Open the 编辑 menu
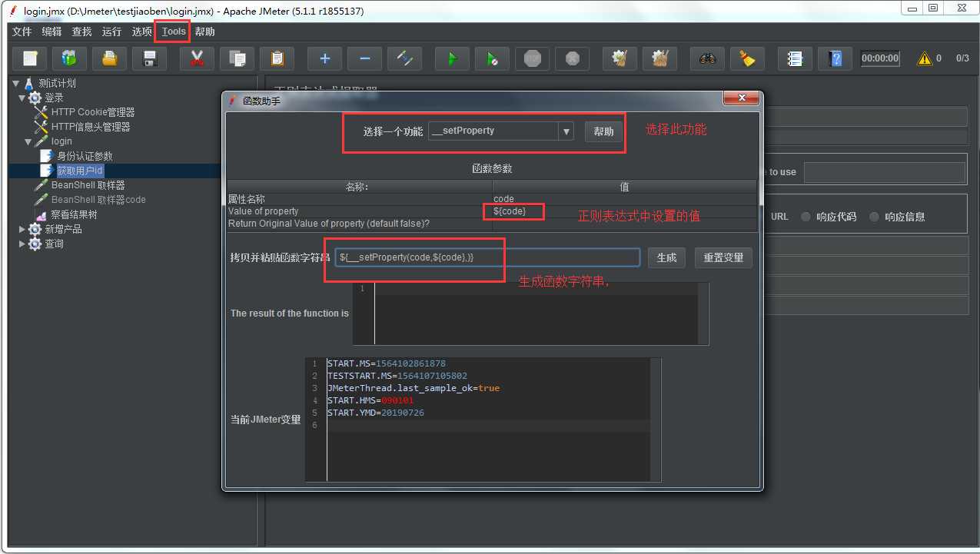 click(x=51, y=32)
